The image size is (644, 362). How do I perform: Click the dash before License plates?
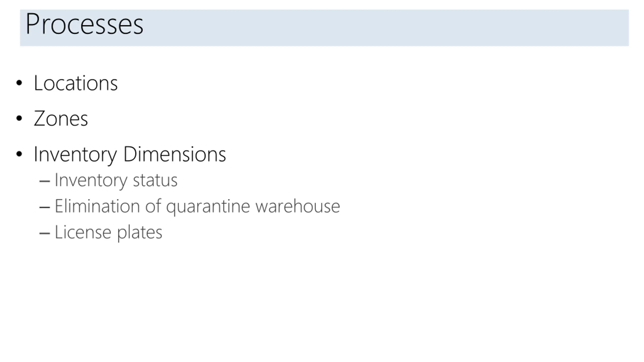click(x=45, y=233)
